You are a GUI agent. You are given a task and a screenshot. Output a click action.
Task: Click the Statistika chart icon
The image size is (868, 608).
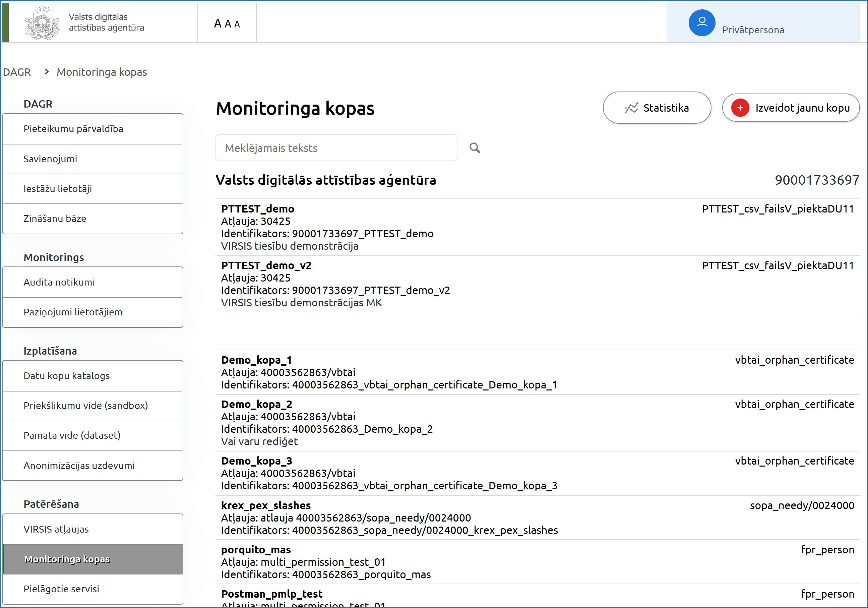point(631,108)
